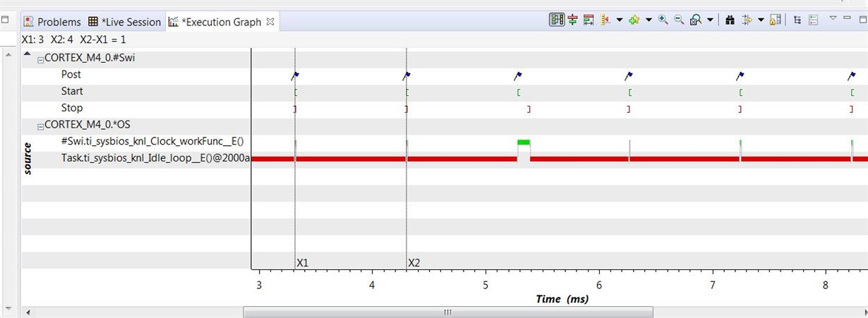The image size is (868, 318).
Task: Click the horizontal scrollbar thumb
Action: (447, 312)
